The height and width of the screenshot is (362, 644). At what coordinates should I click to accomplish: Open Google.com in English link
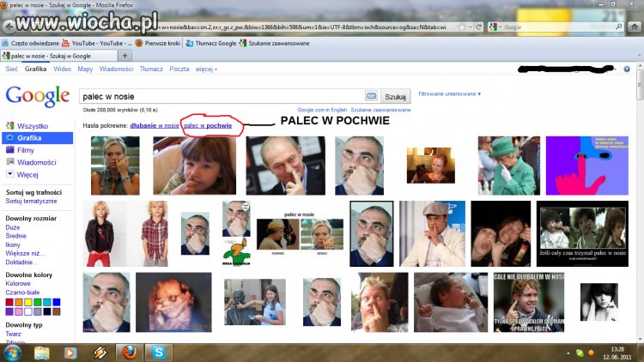click(x=322, y=110)
